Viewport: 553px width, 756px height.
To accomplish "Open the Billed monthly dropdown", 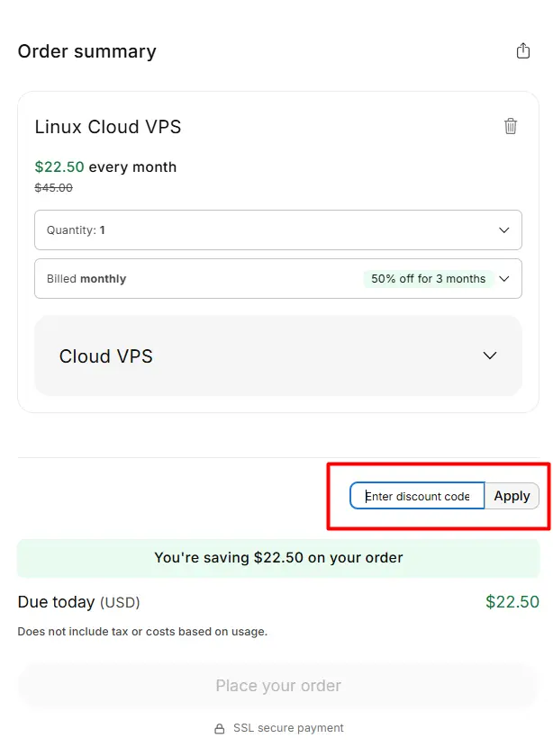I will coord(277,279).
